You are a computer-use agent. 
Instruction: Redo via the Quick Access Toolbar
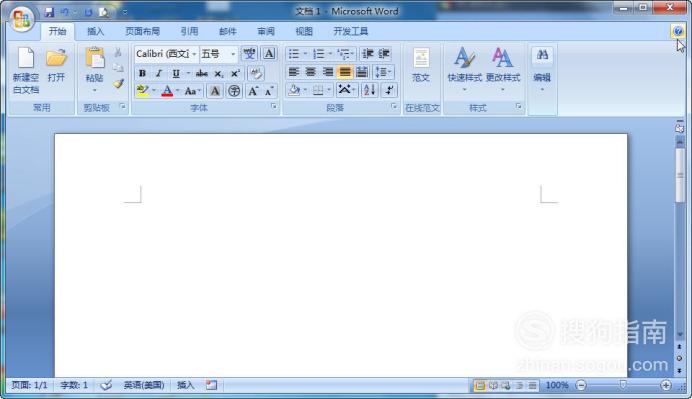click(88, 12)
